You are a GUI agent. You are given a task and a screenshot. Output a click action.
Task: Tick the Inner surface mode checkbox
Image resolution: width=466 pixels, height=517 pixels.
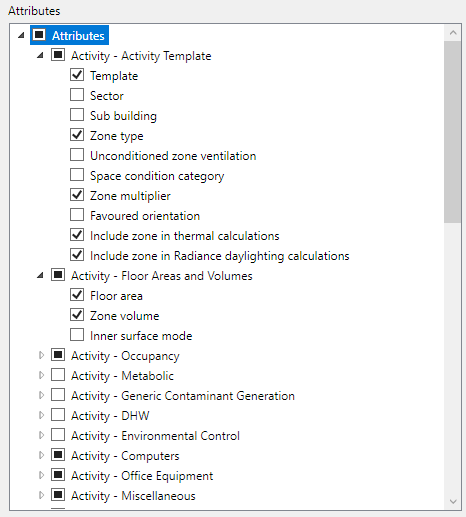[77, 335]
